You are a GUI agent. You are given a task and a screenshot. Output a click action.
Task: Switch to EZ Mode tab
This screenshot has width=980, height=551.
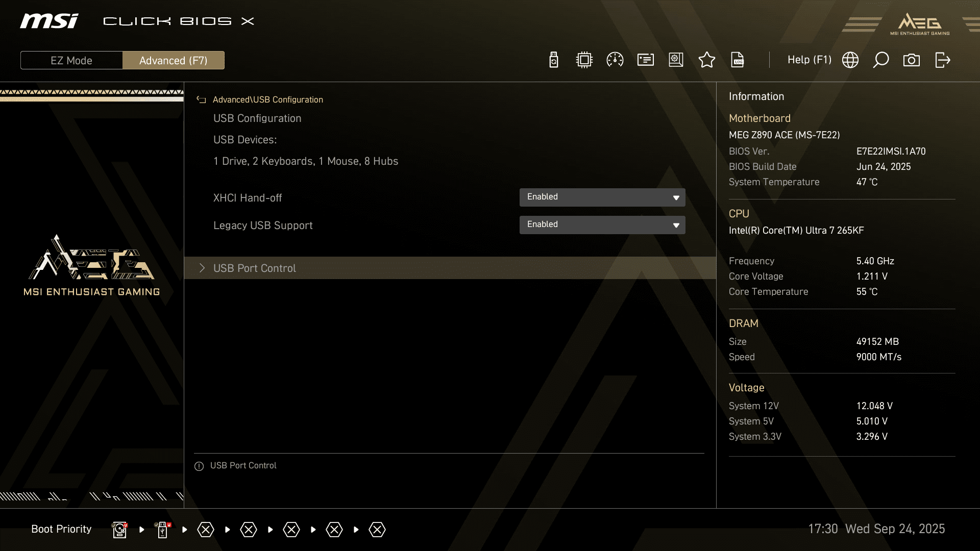(71, 60)
